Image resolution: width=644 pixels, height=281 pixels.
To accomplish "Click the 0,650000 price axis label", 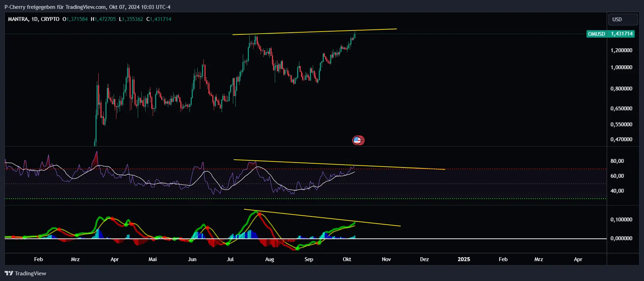I will [x=621, y=109].
